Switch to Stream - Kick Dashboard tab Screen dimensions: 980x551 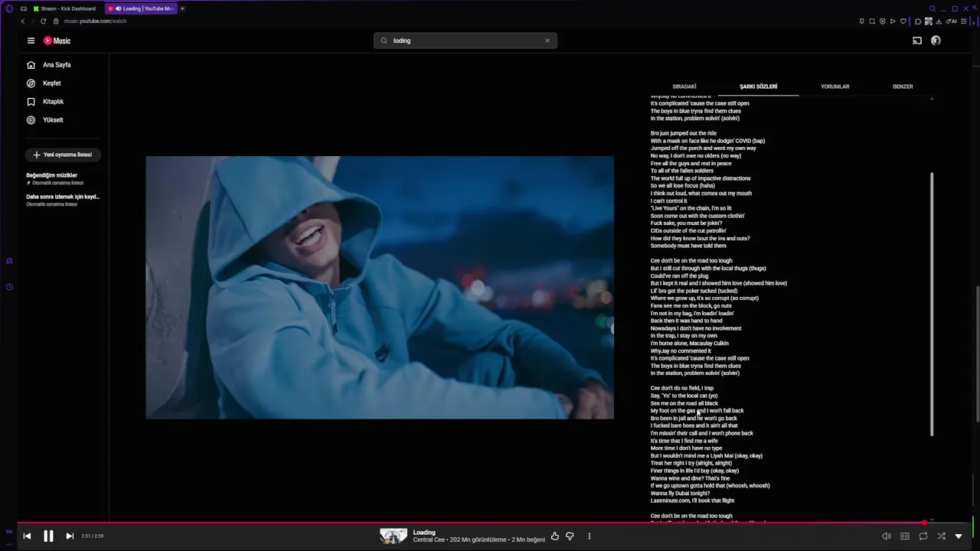point(65,8)
